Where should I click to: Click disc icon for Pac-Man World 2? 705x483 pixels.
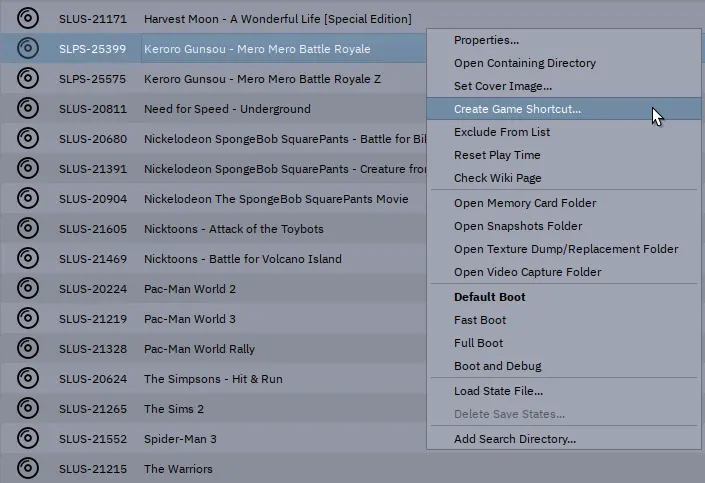click(28, 288)
